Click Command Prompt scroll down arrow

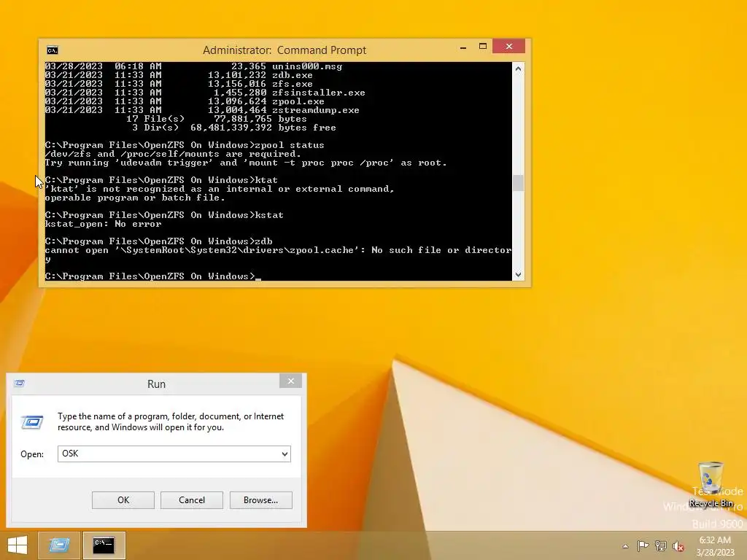[x=519, y=275]
